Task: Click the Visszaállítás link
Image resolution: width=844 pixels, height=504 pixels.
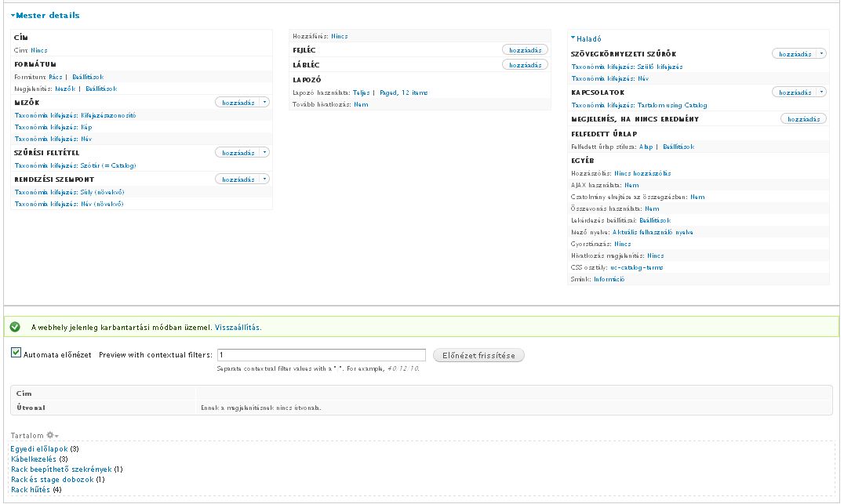Action: click(x=238, y=327)
